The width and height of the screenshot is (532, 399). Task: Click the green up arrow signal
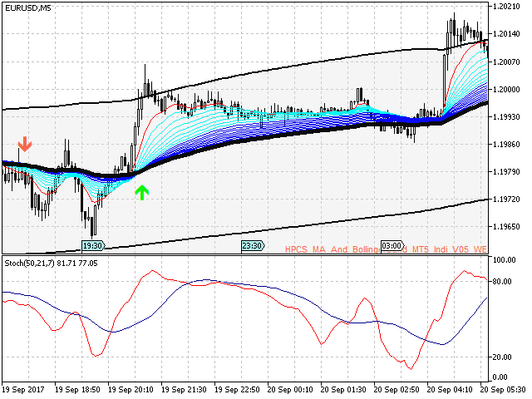click(141, 192)
